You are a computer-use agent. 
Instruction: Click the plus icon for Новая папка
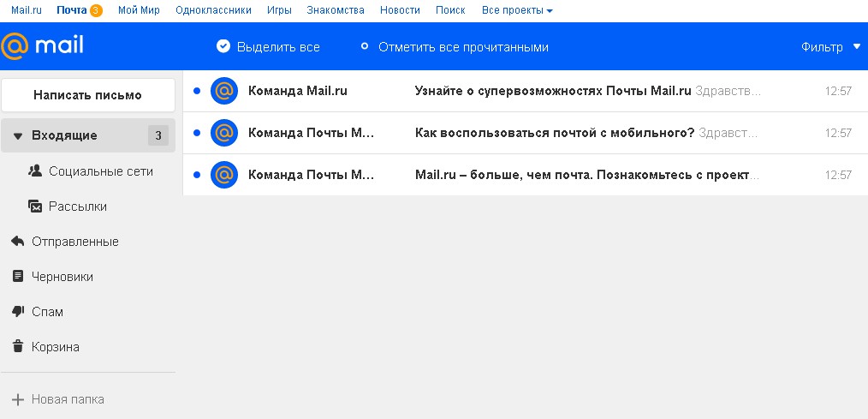click(x=18, y=399)
